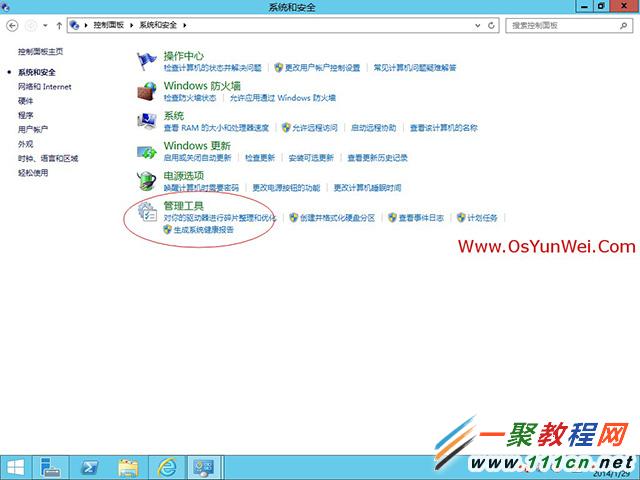Click the window system icon in title bar

pyautogui.click(x=5, y=7)
